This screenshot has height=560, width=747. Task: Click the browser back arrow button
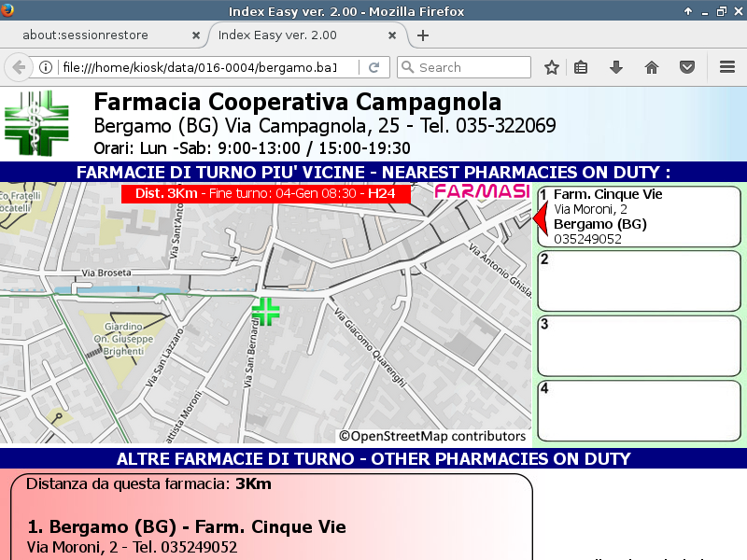[x=18, y=67]
